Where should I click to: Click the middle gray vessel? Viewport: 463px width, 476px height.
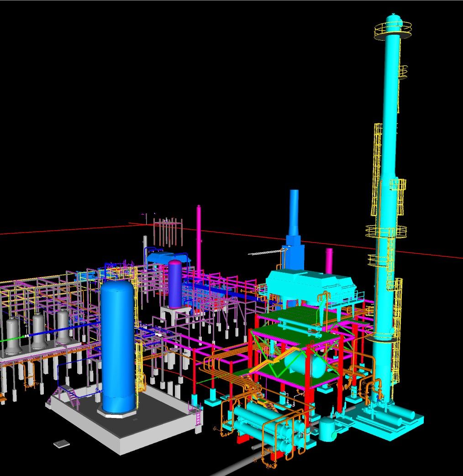click(x=38, y=331)
